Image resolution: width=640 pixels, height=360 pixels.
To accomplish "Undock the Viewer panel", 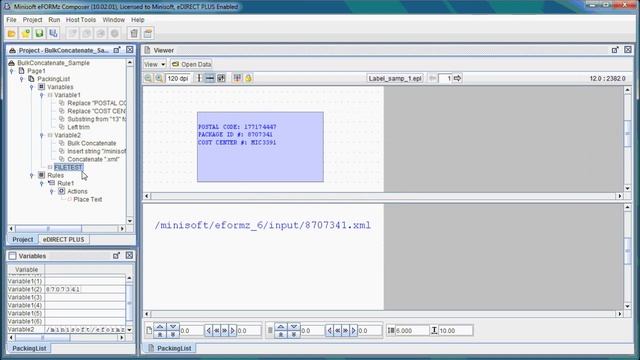I will point(615,50).
